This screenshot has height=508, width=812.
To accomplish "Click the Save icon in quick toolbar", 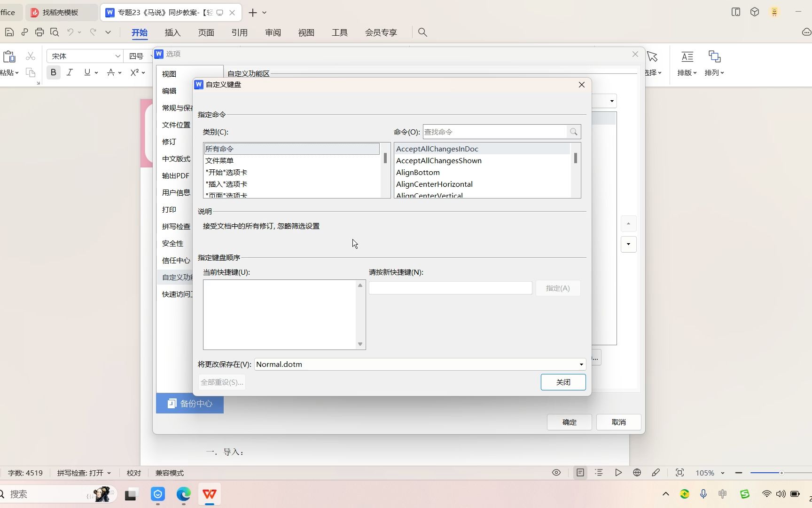I will pyautogui.click(x=9, y=32).
